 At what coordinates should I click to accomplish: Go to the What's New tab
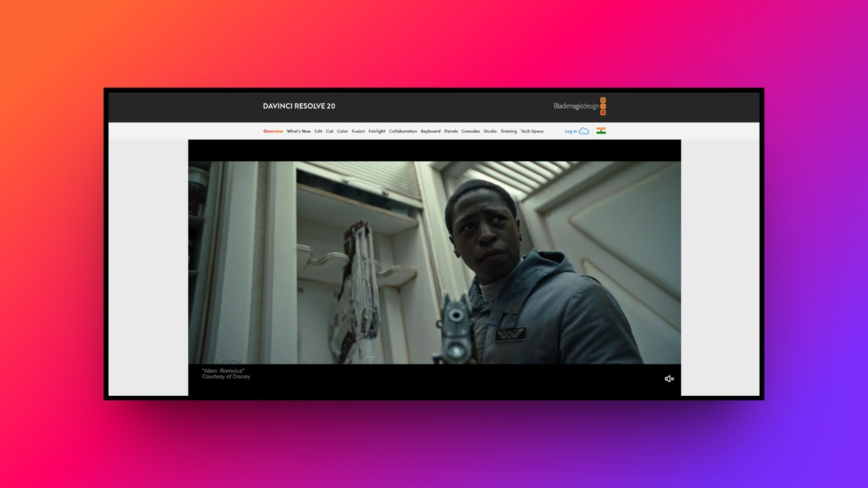[298, 131]
